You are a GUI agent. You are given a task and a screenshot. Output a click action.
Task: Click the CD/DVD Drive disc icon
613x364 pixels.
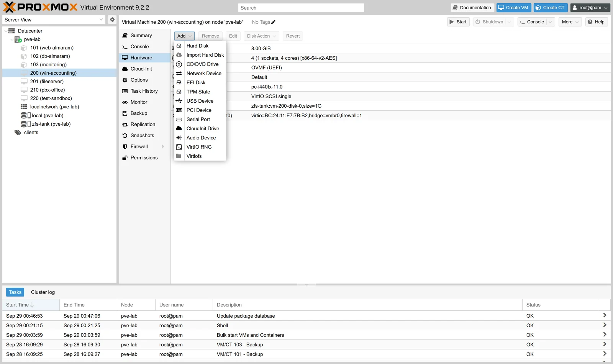pyautogui.click(x=179, y=64)
